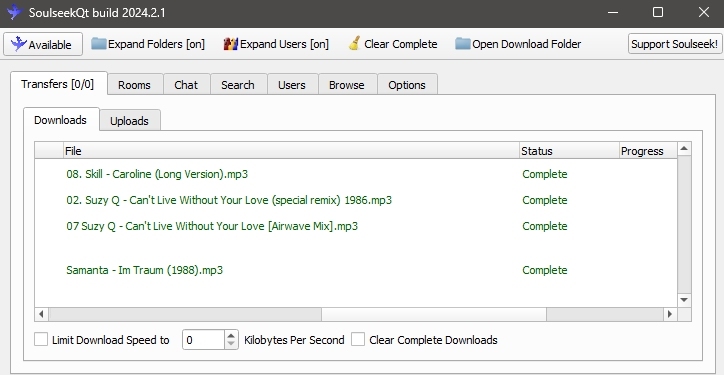724x375 pixels.
Task: Maximize the SoulseekQt window
Action: click(x=658, y=12)
